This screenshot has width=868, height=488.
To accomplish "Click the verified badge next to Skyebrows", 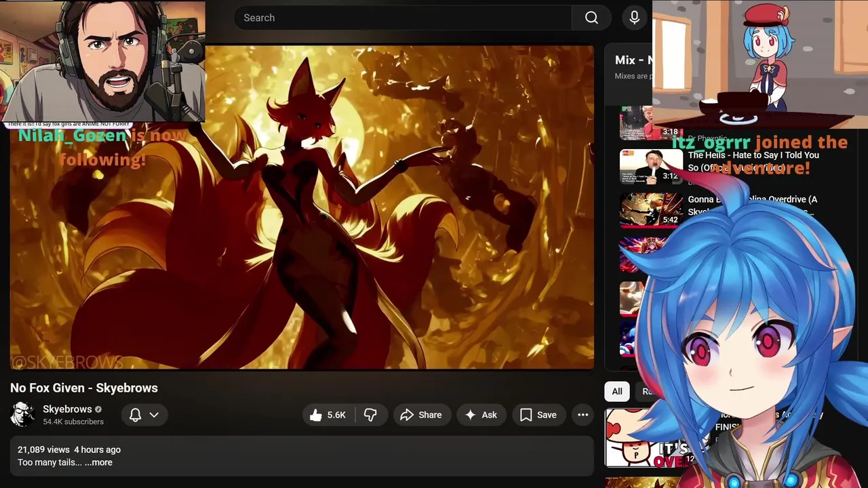I will (x=98, y=409).
